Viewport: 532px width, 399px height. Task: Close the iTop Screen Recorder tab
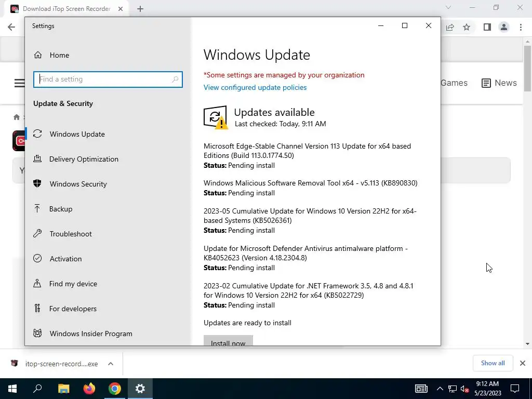coord(121,9)
